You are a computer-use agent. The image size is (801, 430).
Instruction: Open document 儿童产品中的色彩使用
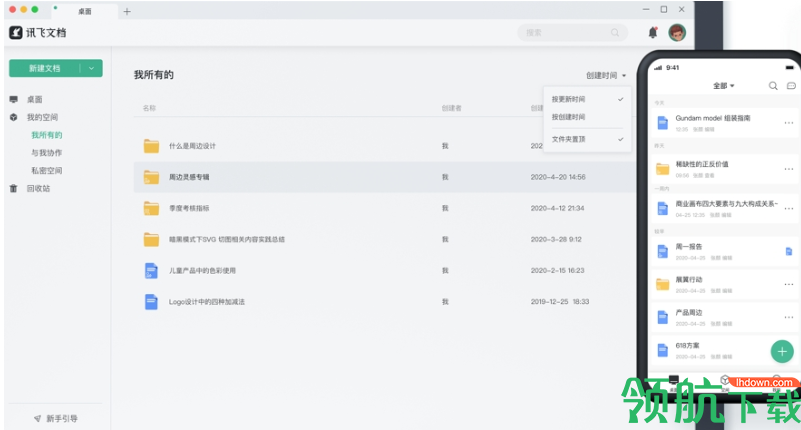(x=202, y=271)
